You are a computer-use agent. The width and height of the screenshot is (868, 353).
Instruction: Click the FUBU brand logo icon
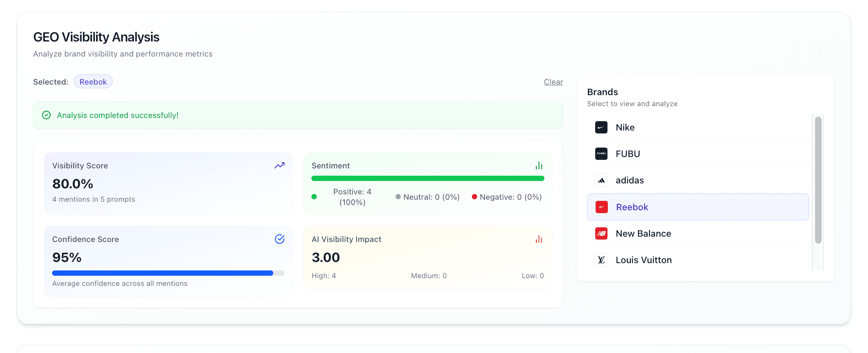(x=601, y=154)
